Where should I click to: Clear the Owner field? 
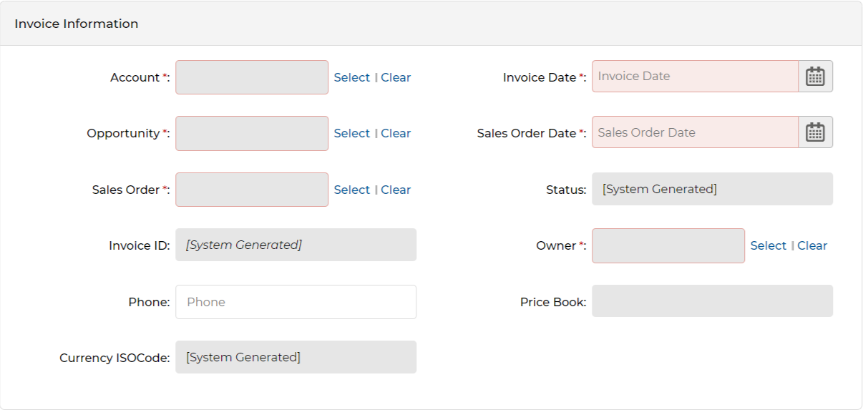[x=812, y=245]
